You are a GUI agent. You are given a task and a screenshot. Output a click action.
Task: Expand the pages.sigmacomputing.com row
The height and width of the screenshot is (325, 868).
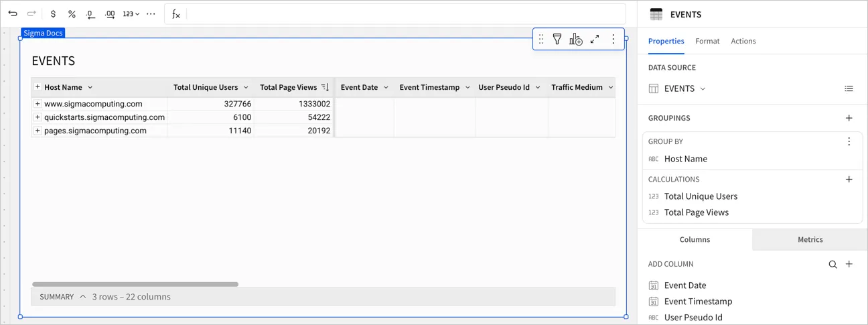[x=38, y=131]
